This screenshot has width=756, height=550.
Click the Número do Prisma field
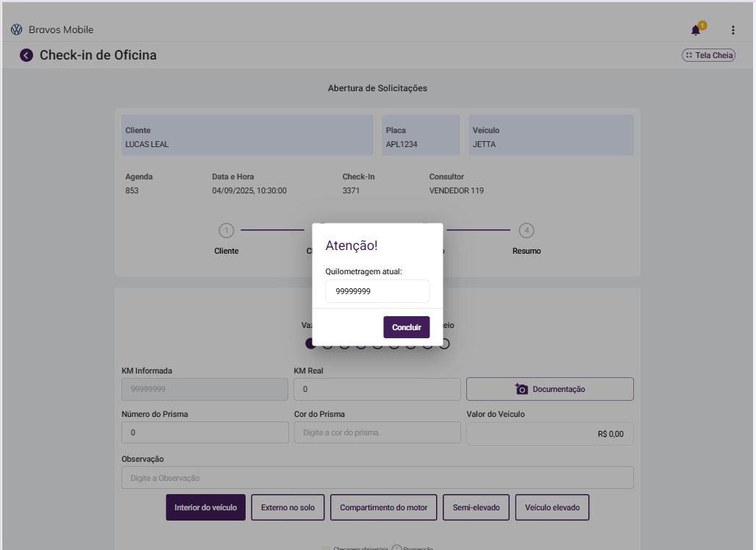click(204, 432)
